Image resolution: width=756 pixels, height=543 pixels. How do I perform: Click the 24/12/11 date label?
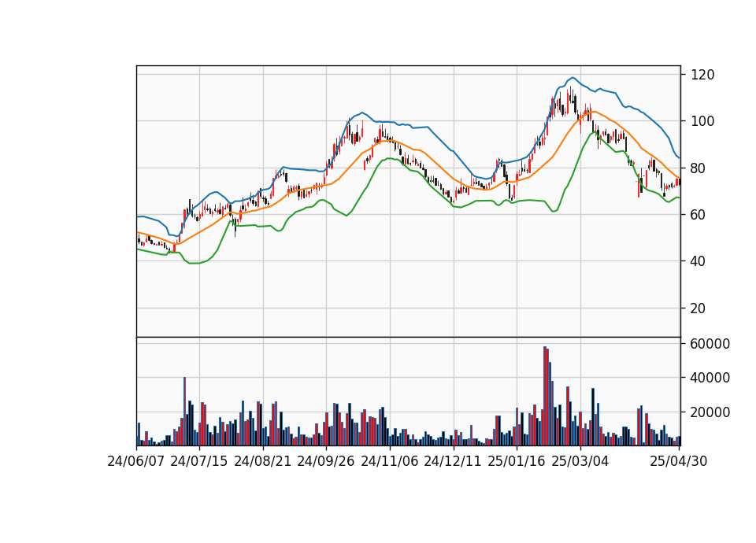pyautogui.click(x=453, y=462)
